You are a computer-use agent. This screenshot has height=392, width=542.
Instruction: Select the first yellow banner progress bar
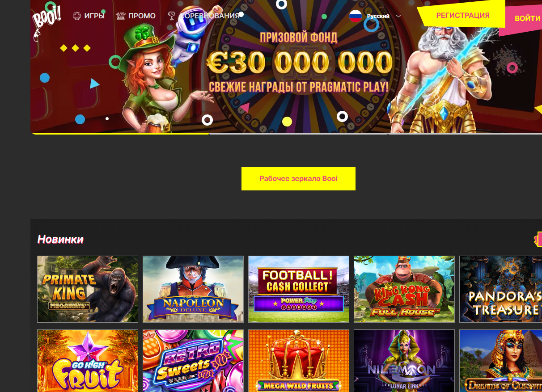tap(120, 133)
